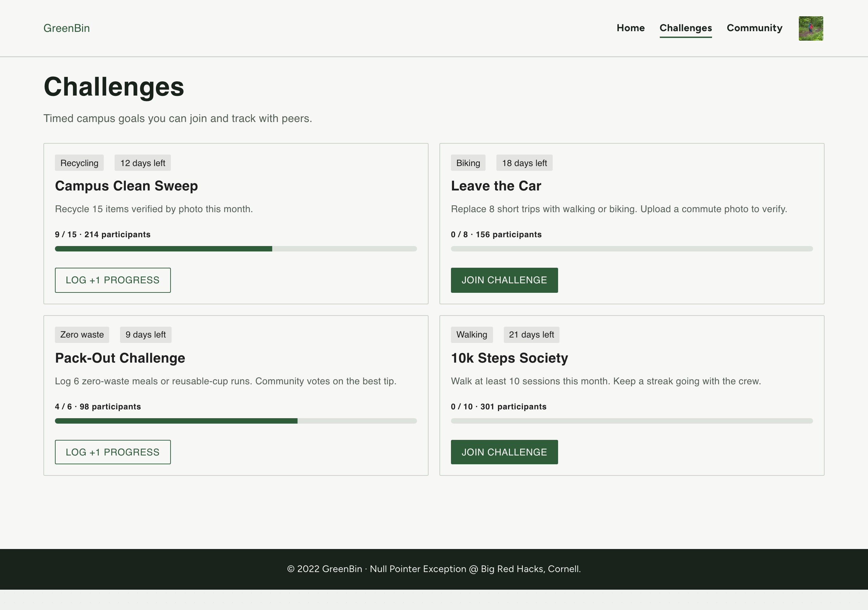868x610 pixels.
Task: Click the Campus Clean Sweep title
Action: click(126, 186)
